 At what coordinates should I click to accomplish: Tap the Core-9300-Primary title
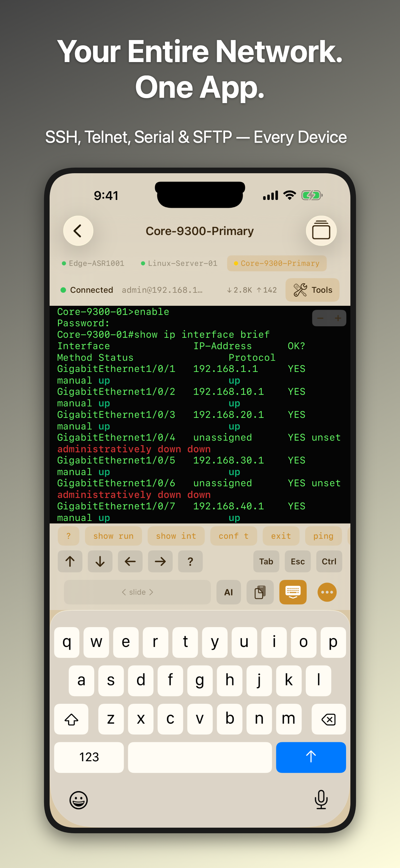pos(200,231)
